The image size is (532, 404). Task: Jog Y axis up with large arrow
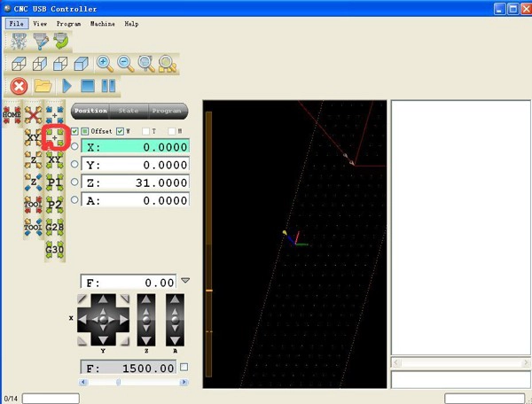(x=103, y=299)
